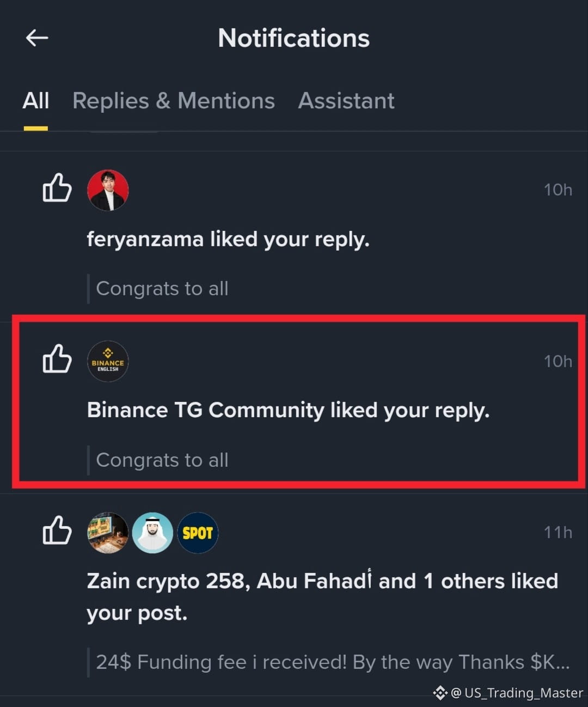
Task: Open Abu Fahad's avatar
Action: pyautogui.click(x=152, y=533)
